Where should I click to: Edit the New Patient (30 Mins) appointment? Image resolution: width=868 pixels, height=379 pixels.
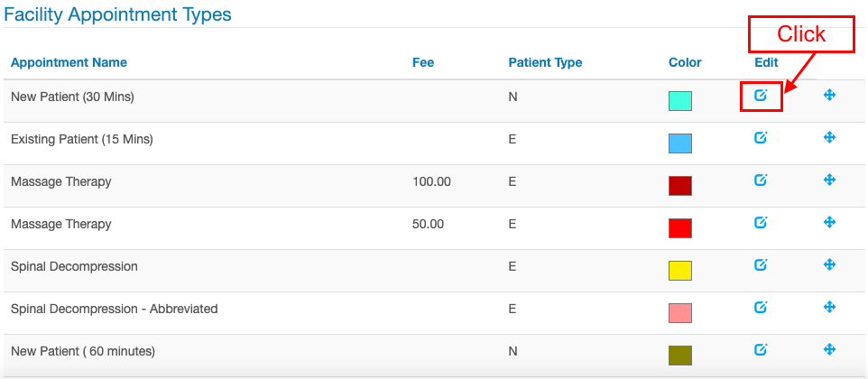[x=761, y=95]
